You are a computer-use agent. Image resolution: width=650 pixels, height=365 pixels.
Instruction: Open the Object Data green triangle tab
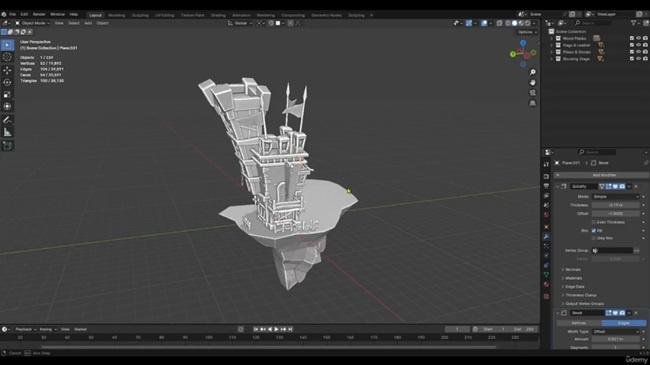(546, 275)
